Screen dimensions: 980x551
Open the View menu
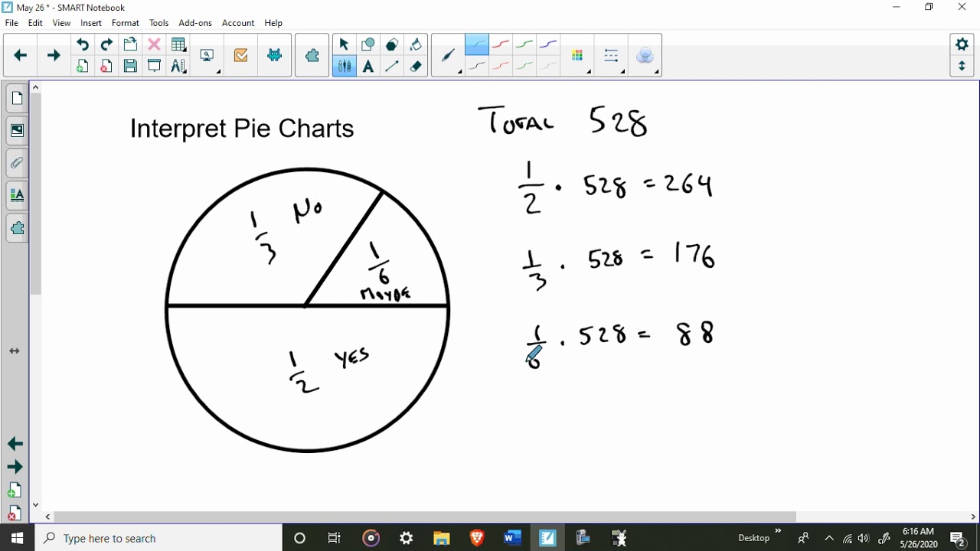62,23
